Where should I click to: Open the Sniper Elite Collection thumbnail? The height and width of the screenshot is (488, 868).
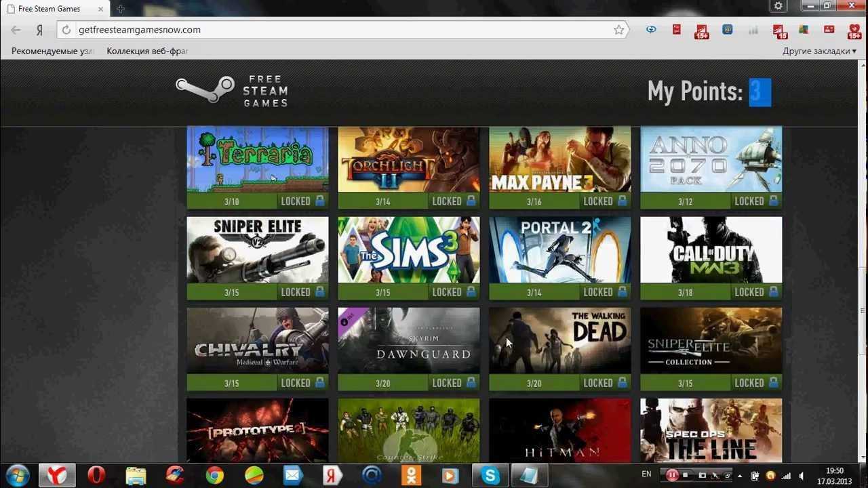point(711,340)
